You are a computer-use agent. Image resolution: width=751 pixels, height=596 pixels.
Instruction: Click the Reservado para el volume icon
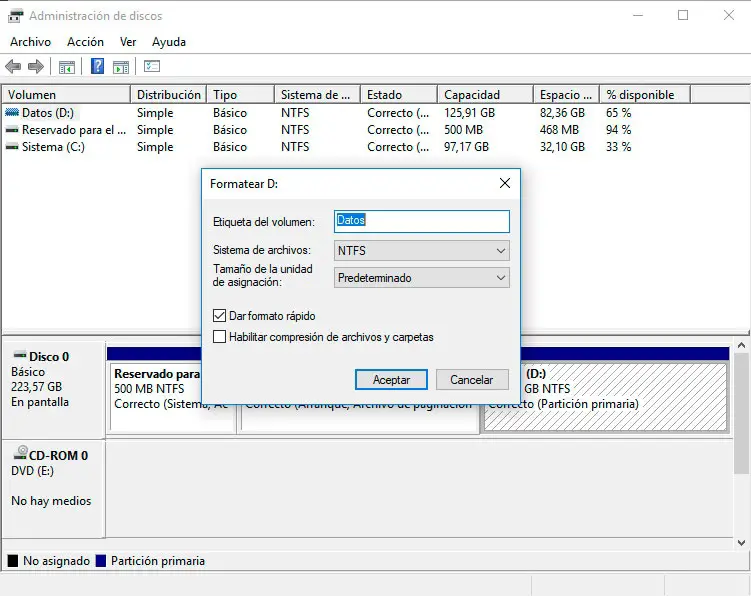(x=12, y=130)
